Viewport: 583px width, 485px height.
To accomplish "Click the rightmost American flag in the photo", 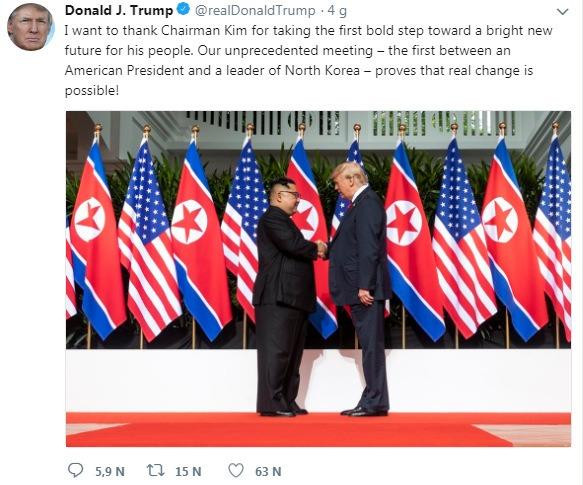I will [554, 238].
